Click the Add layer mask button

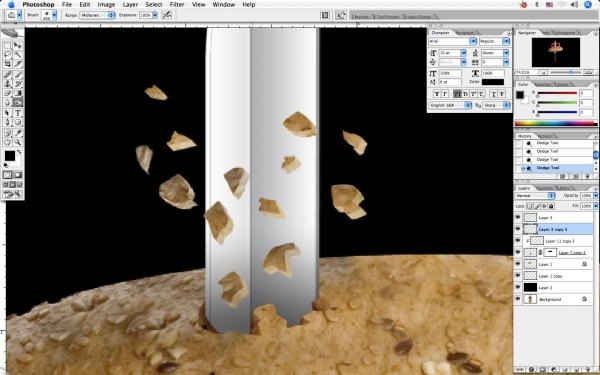click(543, 370)
